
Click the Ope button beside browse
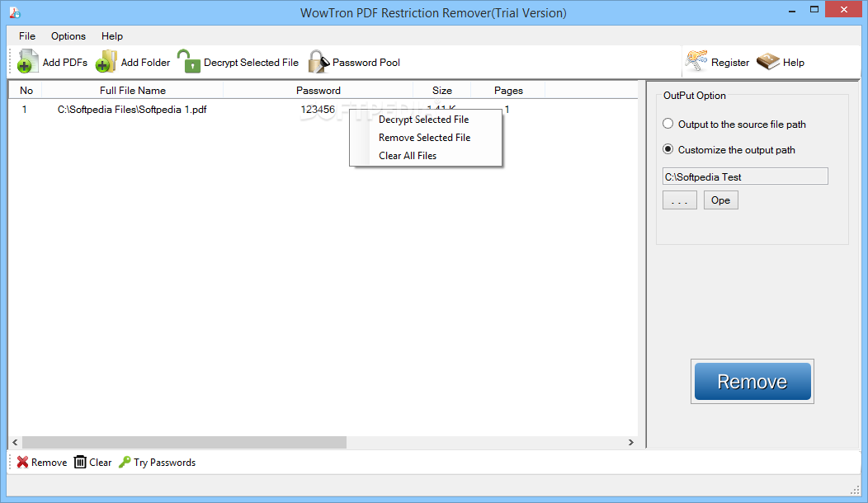pyautogui.click(x=721, y=200)
